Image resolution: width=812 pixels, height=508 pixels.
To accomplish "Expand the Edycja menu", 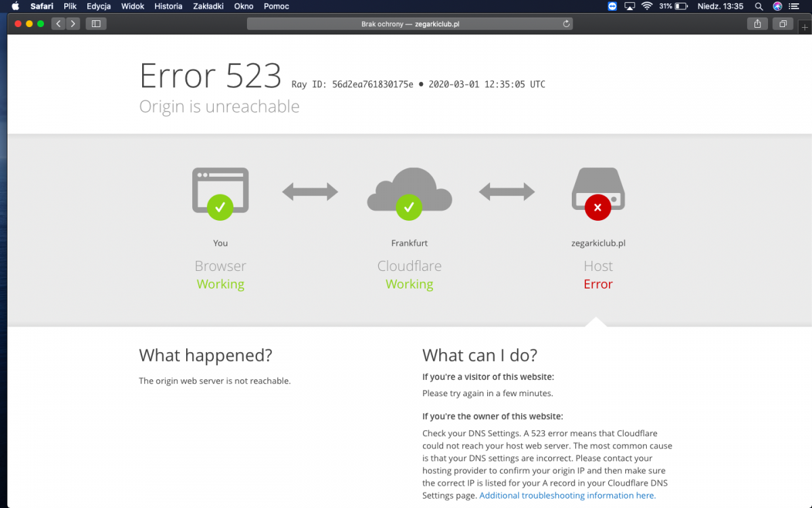I will click(x=99, y=6).
